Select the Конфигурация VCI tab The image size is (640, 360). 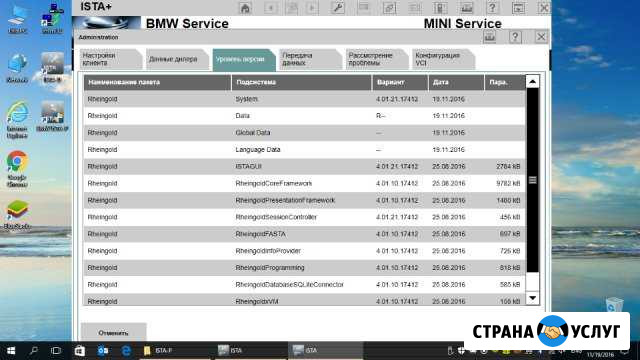tap(443, 59)
